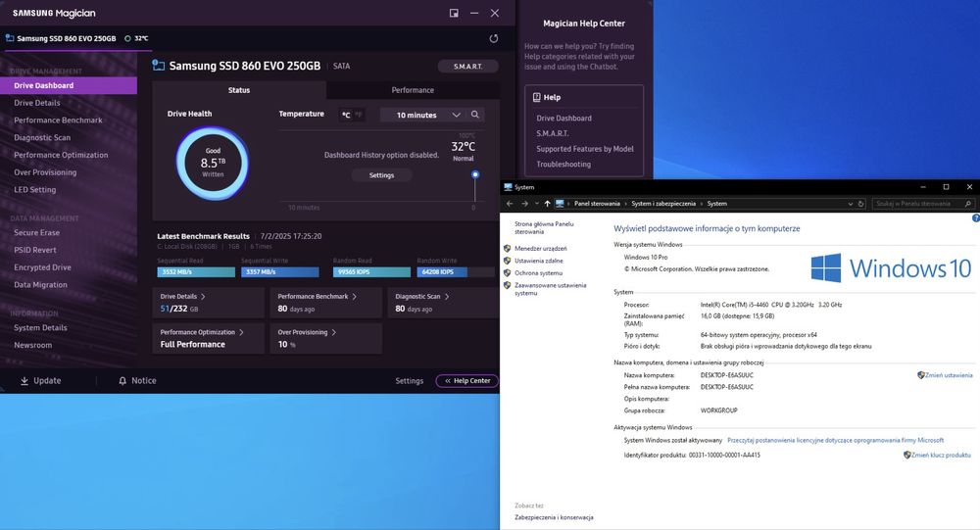The image size is (980, 530).
Task: Open Newsroom in the sidebar
Action: [33, 345]
